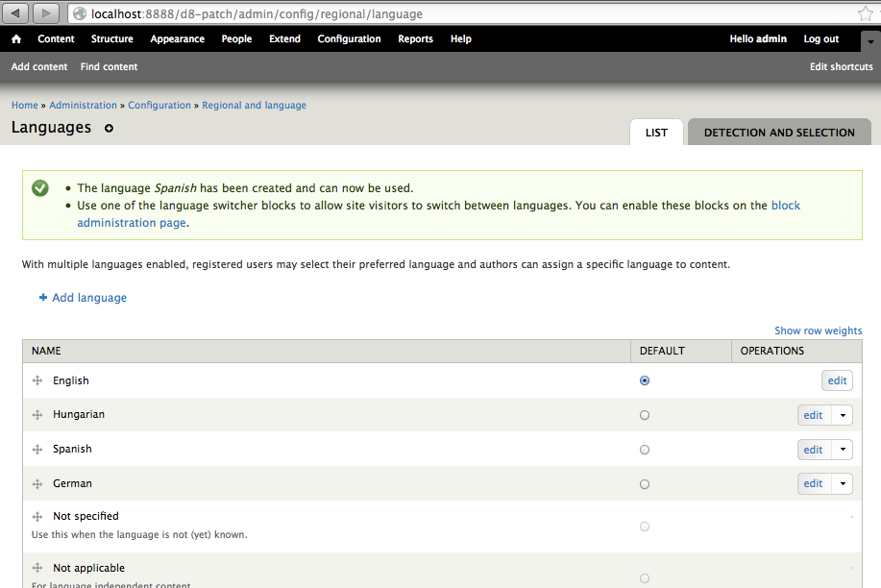Click the drag handle for Not specified row
The height and width of the screenshot is (588, 881).
pyautogui.click(x=37, y=517)
